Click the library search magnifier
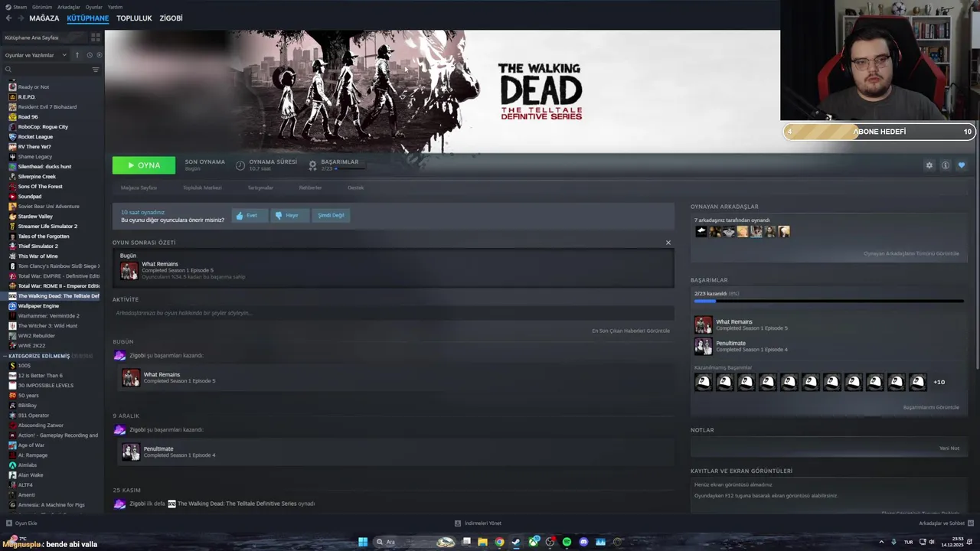 (8, 70)
